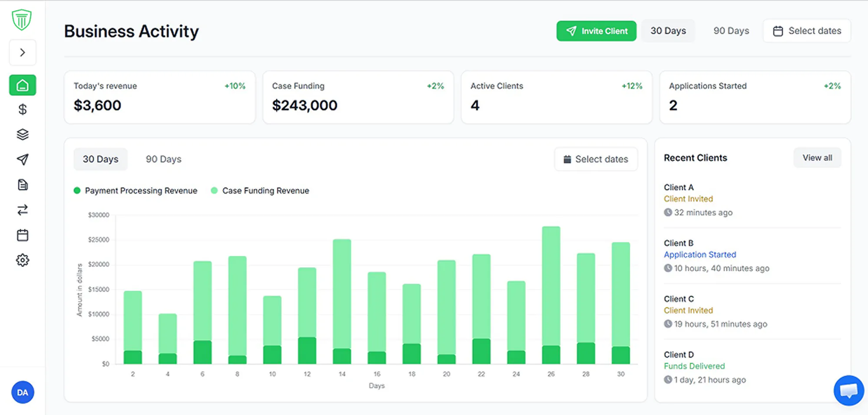Select the day 26 revenue bar
This screenshot has height=415, width=868.
click(x=551, y=295)
